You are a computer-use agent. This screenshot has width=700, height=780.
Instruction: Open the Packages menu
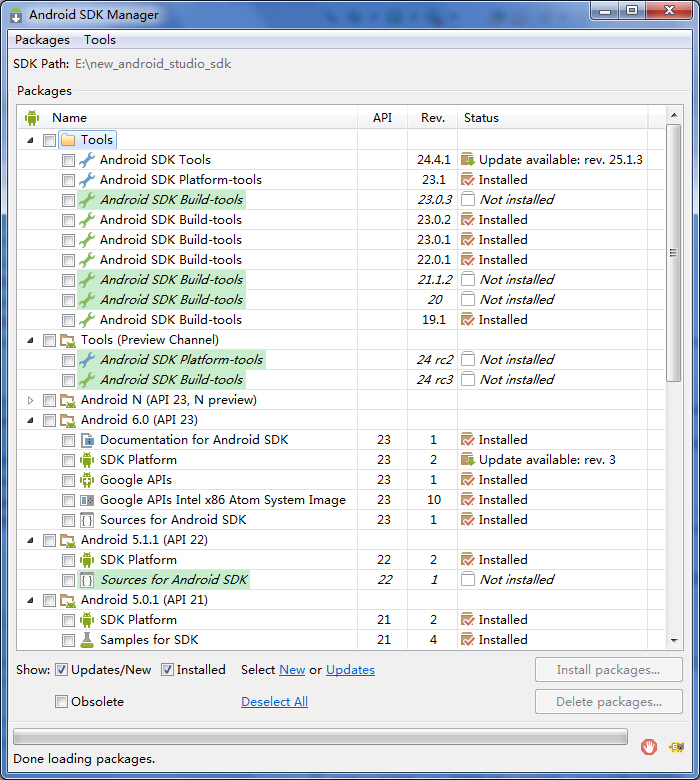42,40
